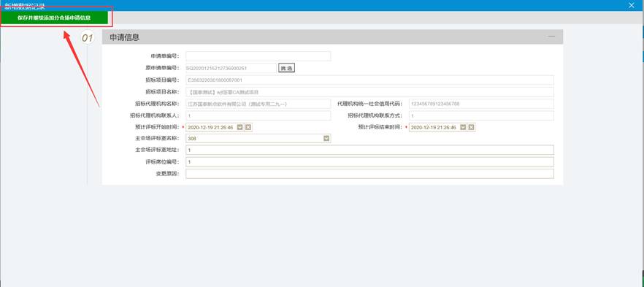Click the green save and continue adding sub-venue button
Screen dimensions: 644x287
(54, 18)
